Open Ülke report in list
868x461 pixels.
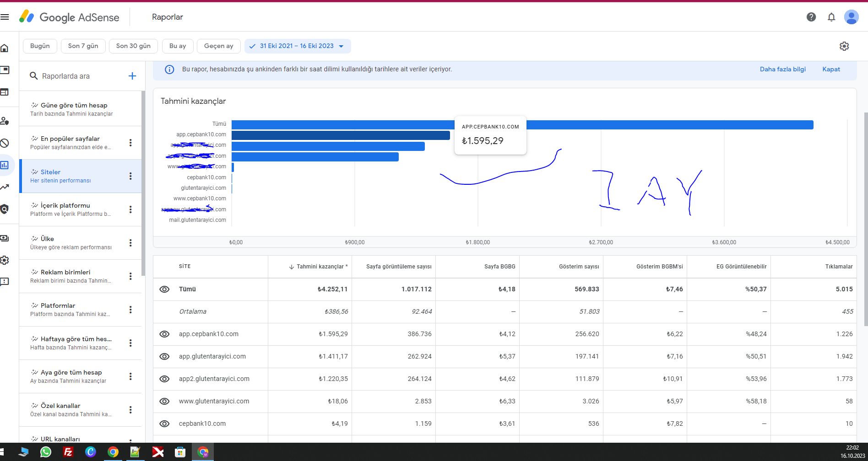coord(80,243)
